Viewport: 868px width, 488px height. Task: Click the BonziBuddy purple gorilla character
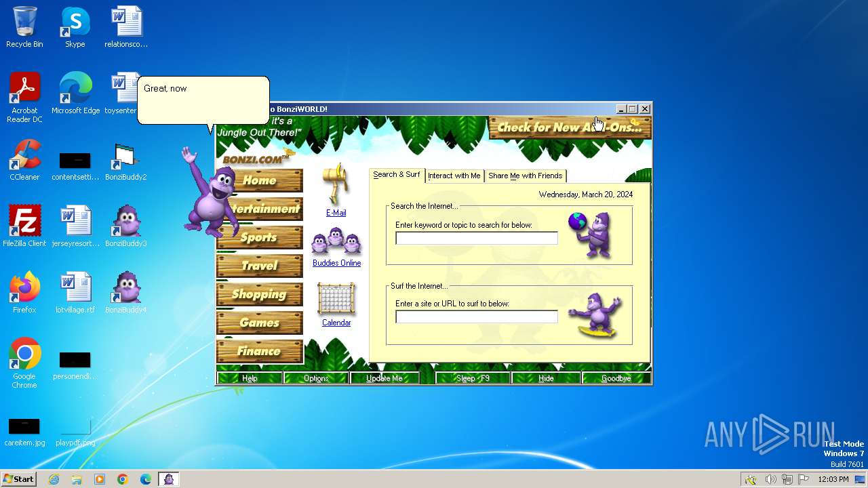(x=210, y=192)
